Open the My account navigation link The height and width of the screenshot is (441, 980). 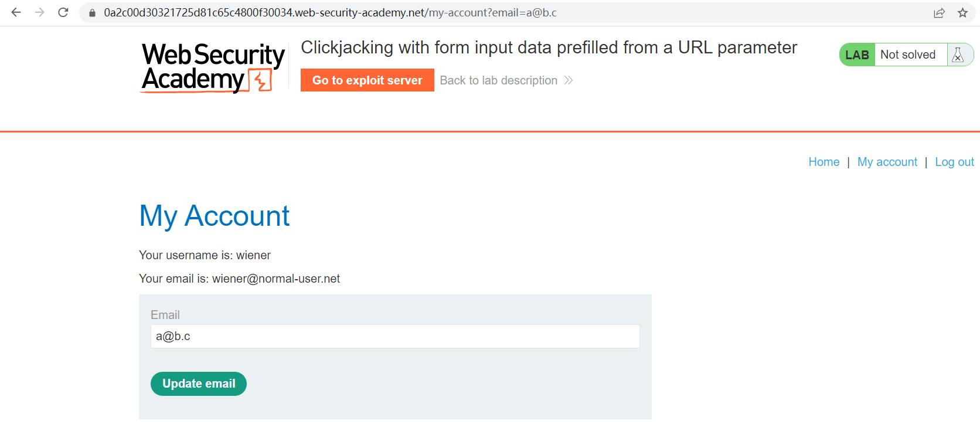(x=887, y=162)
